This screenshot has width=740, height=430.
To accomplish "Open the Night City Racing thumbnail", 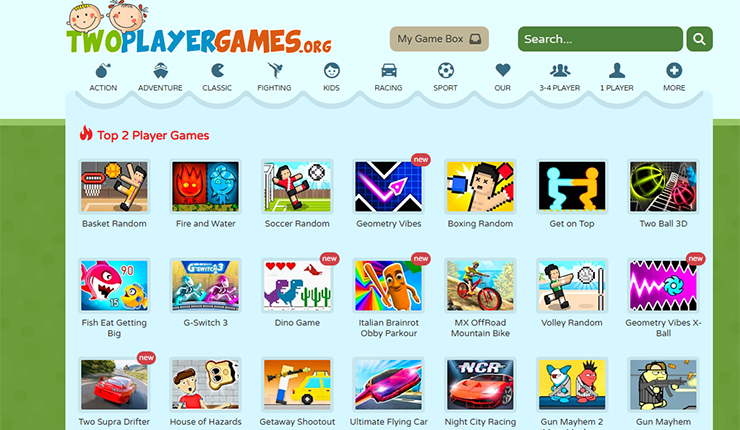I will click(480, 385).
